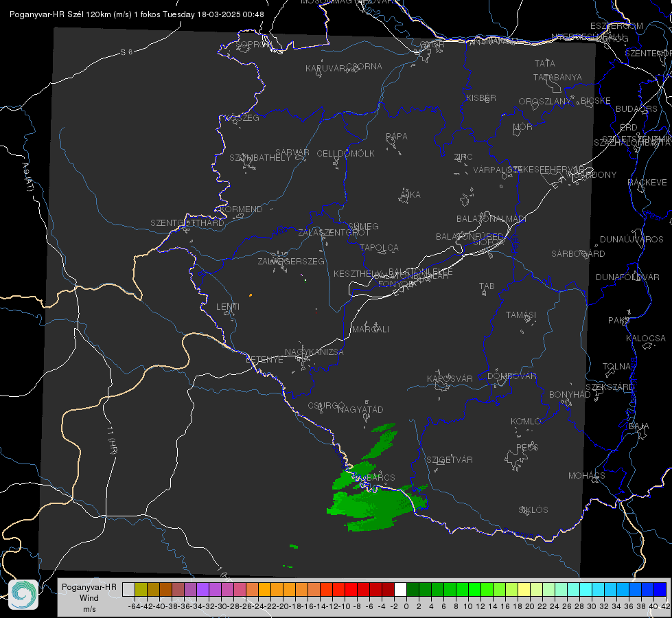672x618 pixels.
Task: Click the 11 (HR) road label
Action: (x=112, y=439)
